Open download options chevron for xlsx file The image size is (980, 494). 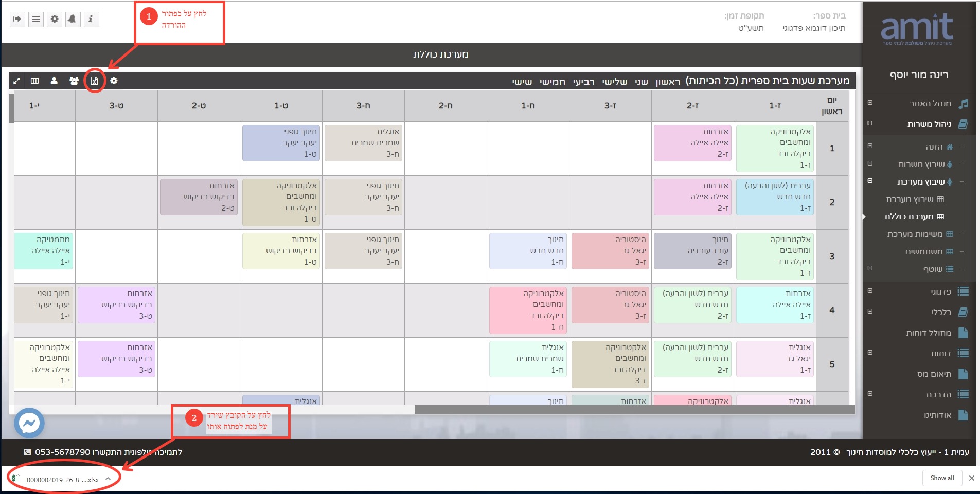pyautogui.click(x=108, y=479)
